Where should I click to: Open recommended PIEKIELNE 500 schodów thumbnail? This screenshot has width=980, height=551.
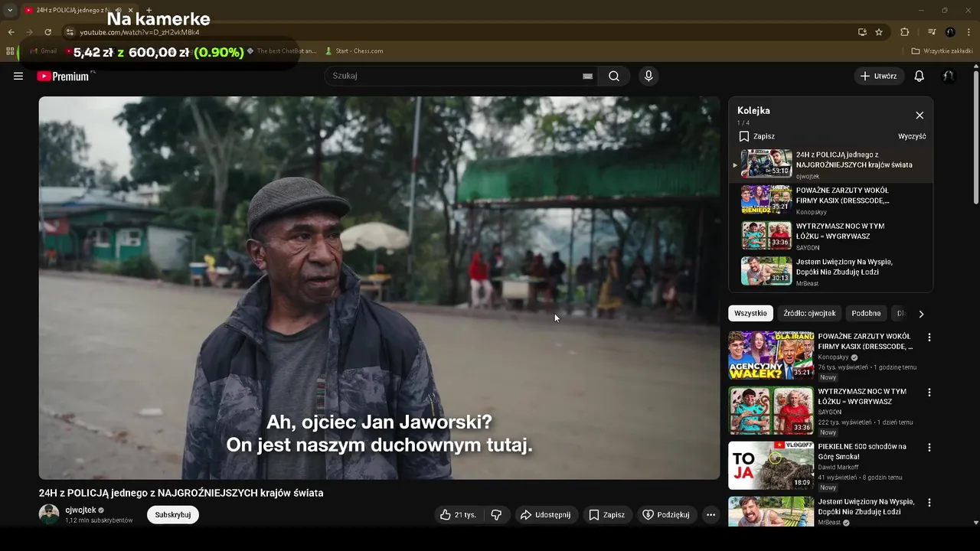[x=771, y=465]
